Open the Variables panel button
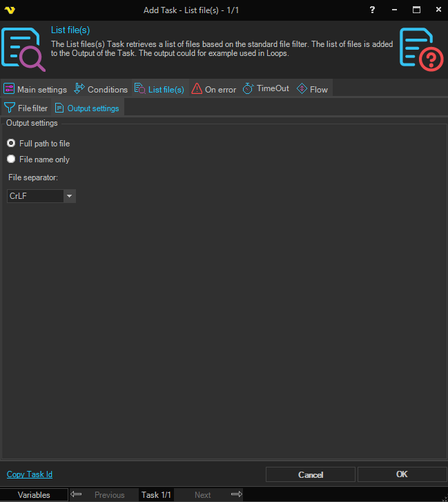This screenshot has height=502, width=448. 34,494
